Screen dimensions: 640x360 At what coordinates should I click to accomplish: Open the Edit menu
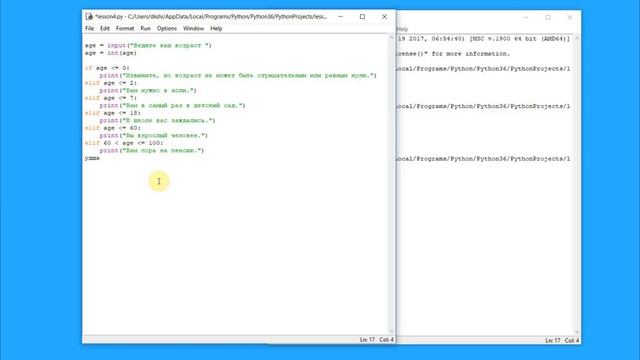tap(105, 29)
